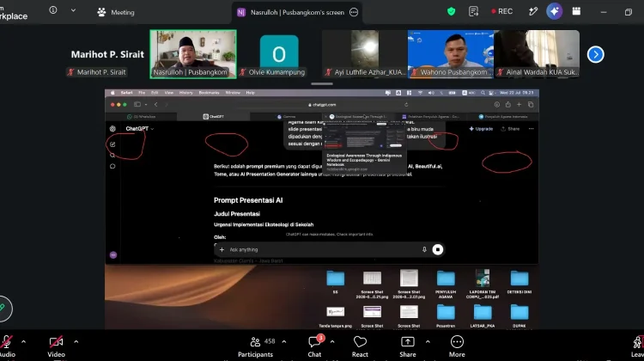Expand the video options caret

76,342
